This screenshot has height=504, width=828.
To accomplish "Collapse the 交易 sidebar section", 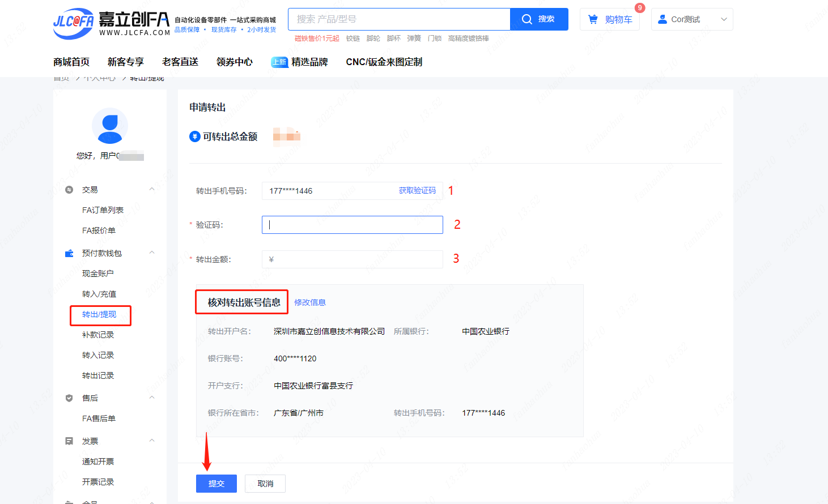I will point(152,189).
